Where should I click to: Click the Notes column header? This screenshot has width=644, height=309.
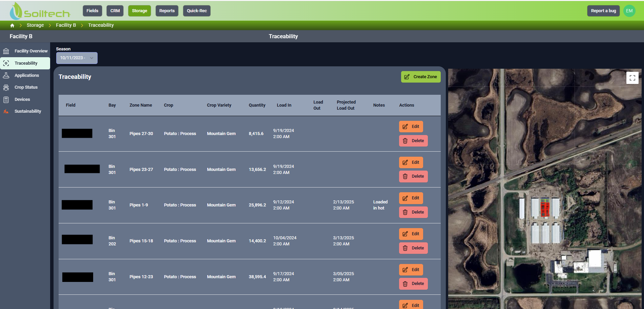click(x=379, y=105)
